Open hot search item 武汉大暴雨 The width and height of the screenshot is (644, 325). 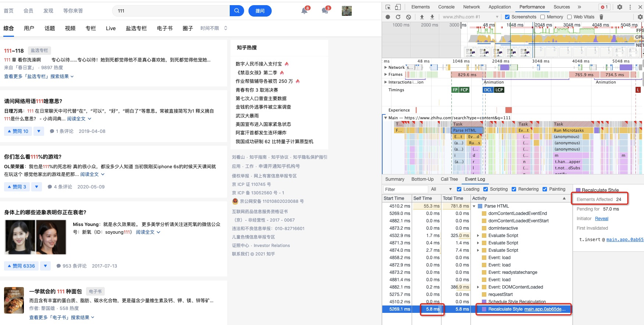coord(247,116)
